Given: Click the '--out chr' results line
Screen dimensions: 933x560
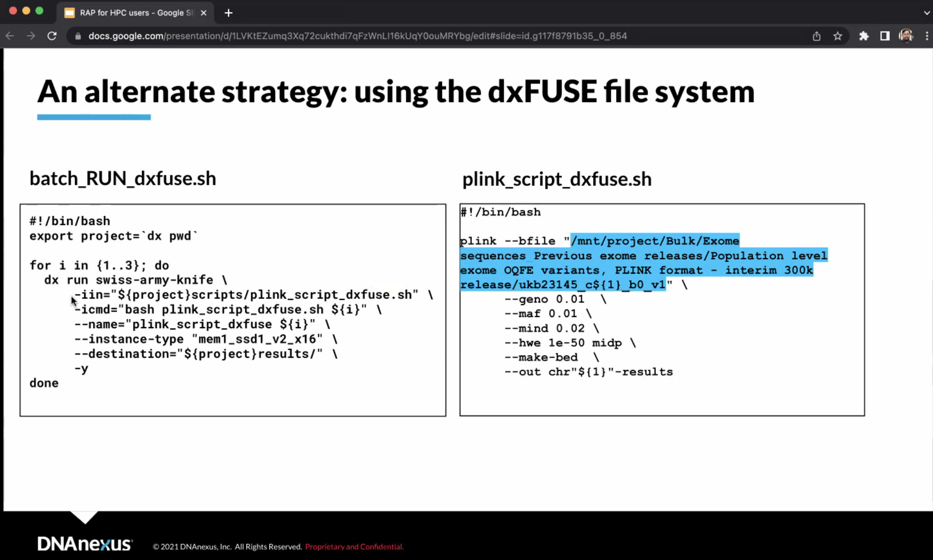Looking at the screenshot, I should tap(589, 372).
